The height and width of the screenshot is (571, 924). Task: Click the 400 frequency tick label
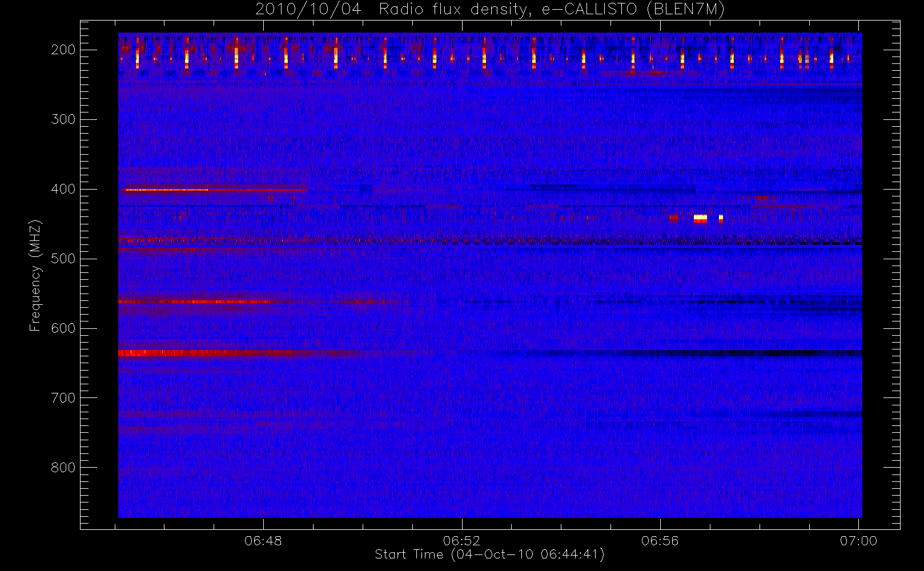click(x=63, y=189)
